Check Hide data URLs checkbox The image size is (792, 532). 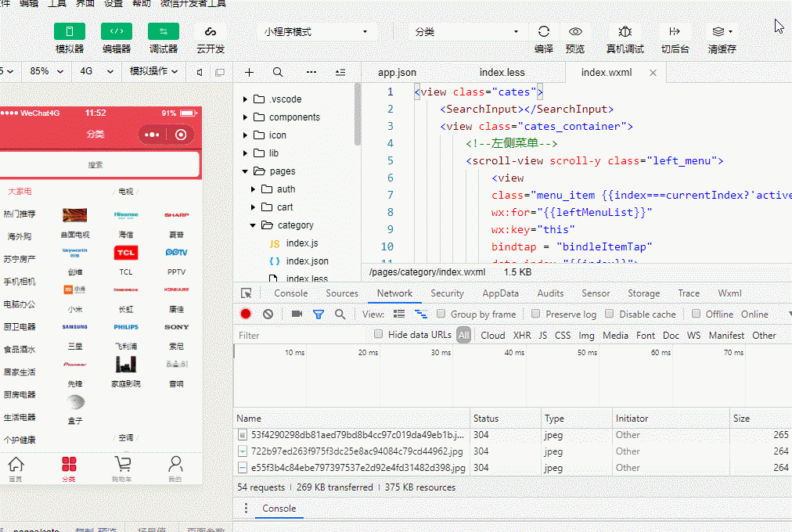(378, 333)
